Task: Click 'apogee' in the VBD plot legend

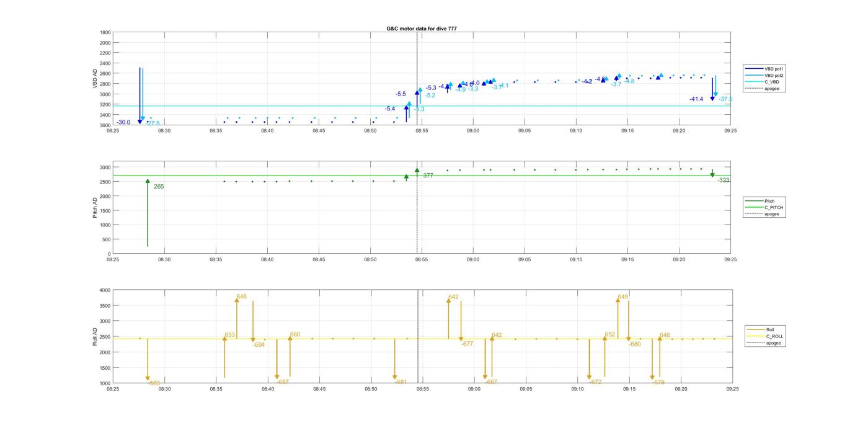Action: point(772,89)
